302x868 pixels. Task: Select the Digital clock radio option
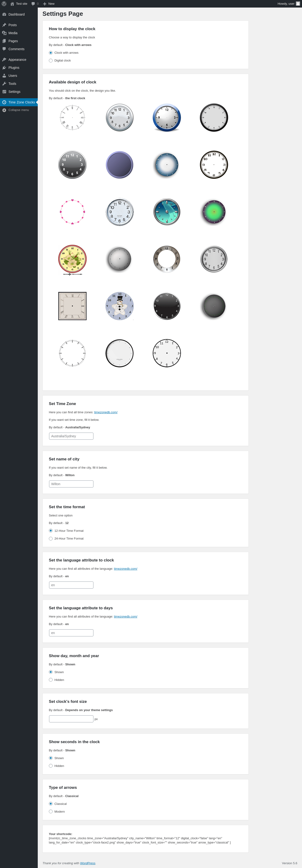[51, 61]
